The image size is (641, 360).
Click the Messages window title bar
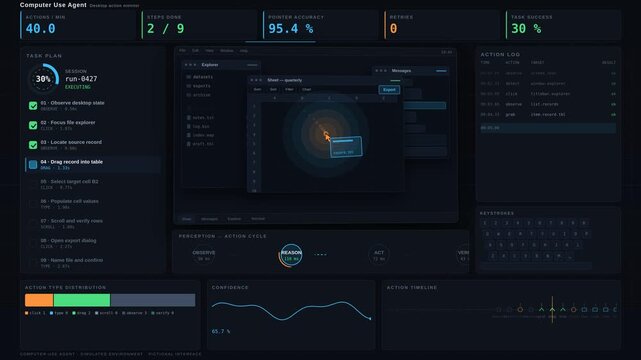411,71
